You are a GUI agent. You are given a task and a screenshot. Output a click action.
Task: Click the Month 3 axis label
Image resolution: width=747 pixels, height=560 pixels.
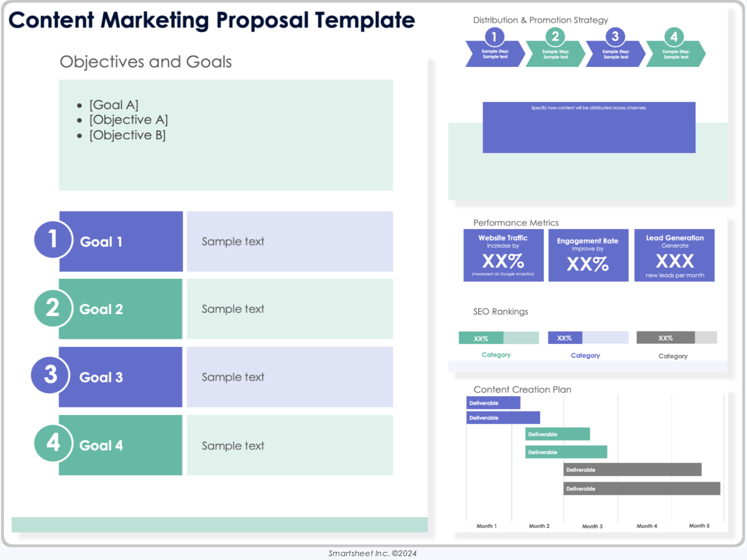[x=592, y=527]
